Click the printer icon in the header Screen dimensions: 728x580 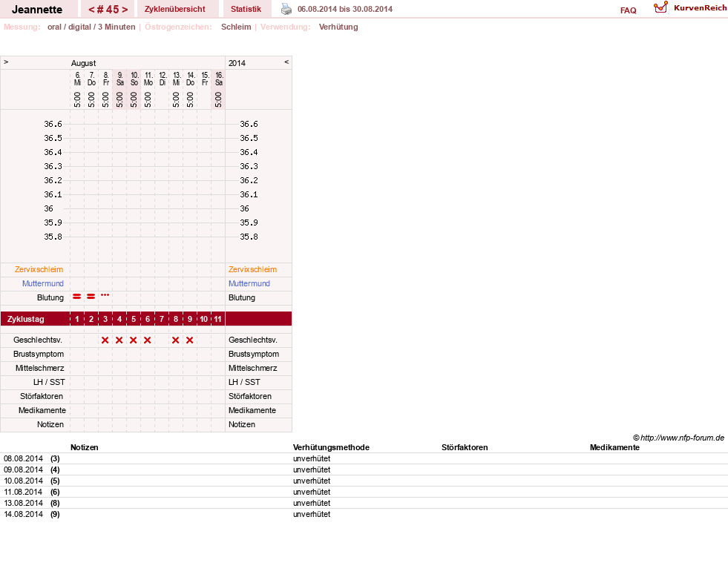(x=286, y=9)
